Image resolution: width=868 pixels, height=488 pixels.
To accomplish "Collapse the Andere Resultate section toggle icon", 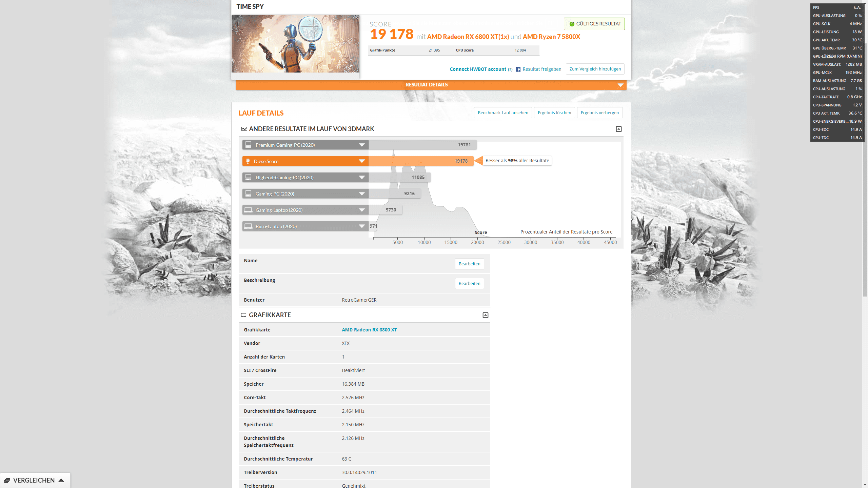I will [x=618, y=129].
